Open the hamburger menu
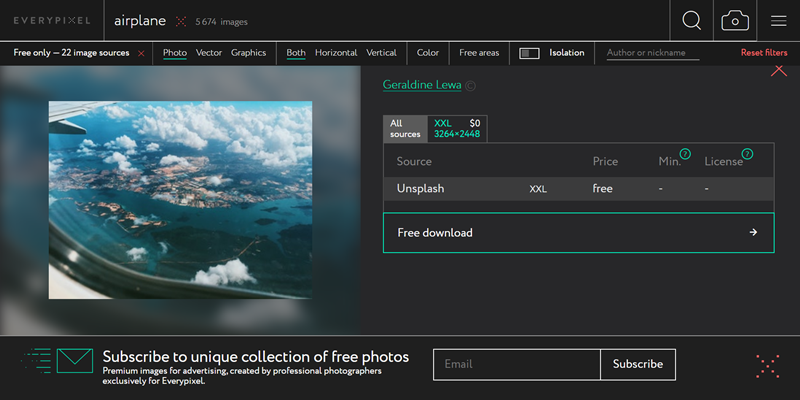 [x=778, y=20]
